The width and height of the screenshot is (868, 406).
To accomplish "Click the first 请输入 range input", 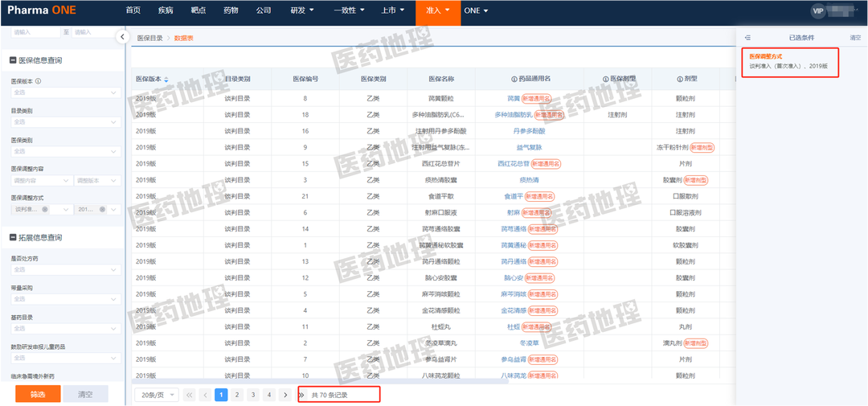I will coord(35,32).
